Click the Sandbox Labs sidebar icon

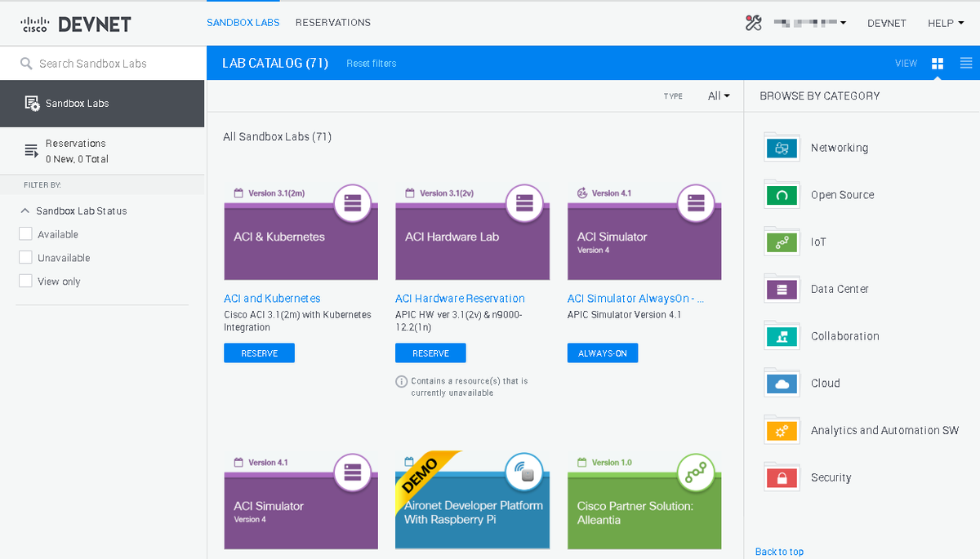[x=32, y=104]
